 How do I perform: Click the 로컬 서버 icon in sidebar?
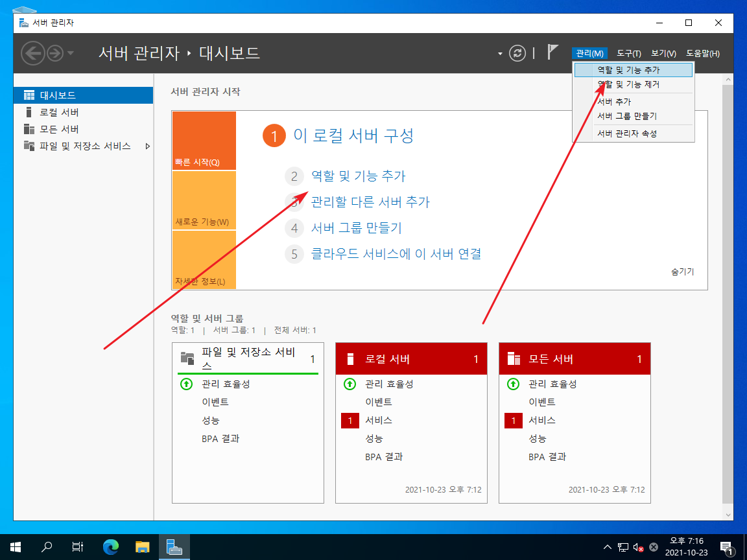coord(29,112)
